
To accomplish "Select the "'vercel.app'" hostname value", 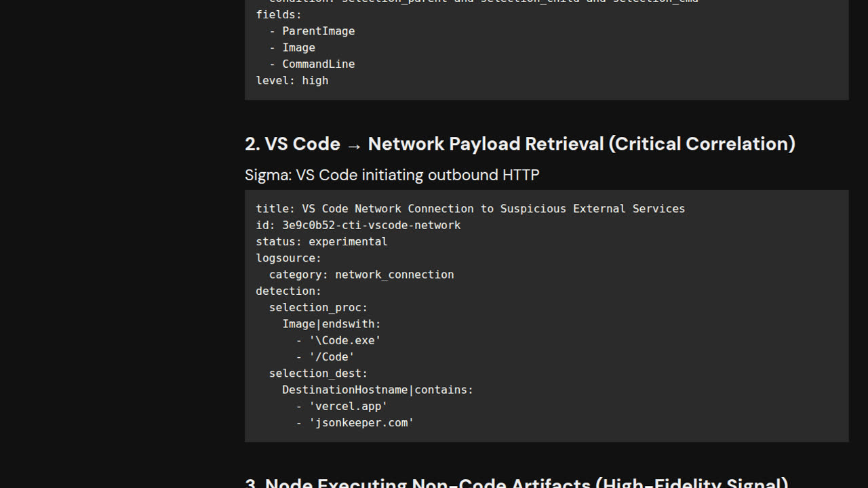I will 349,407.
